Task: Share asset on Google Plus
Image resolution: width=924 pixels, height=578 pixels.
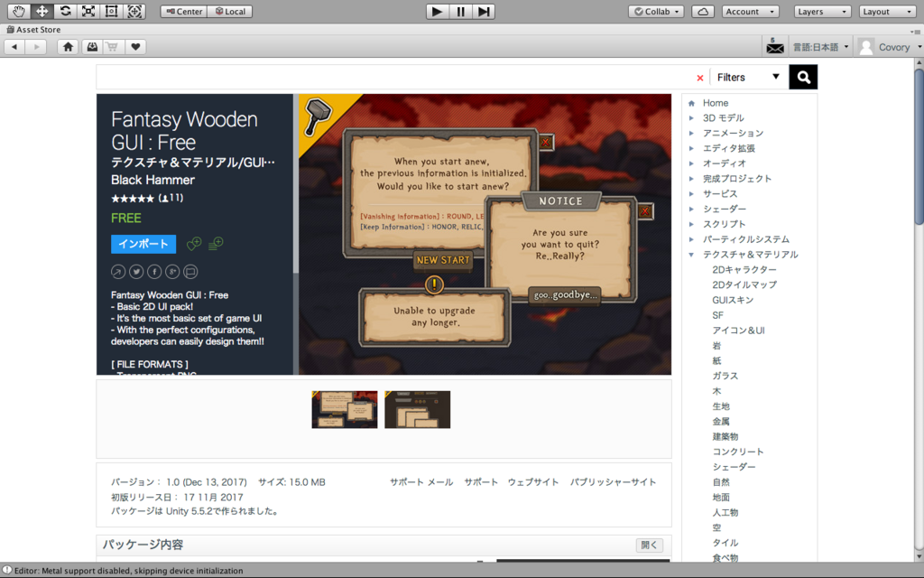Action: click(x=172, y=272)
